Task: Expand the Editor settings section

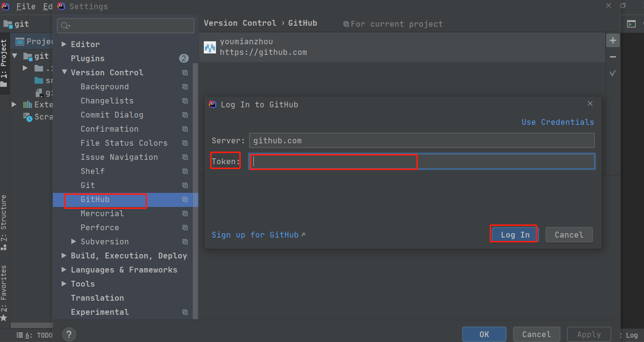Action: tap(64, 44)
